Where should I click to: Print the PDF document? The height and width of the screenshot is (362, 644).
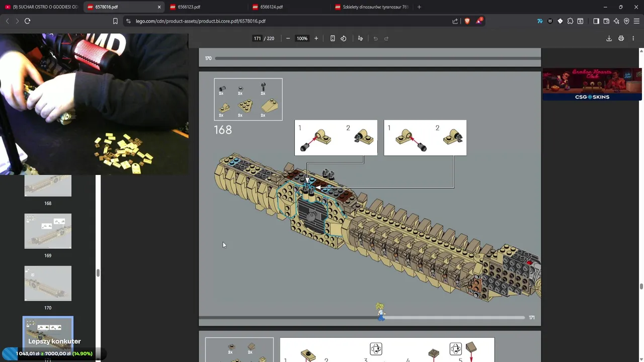(621, 38)
